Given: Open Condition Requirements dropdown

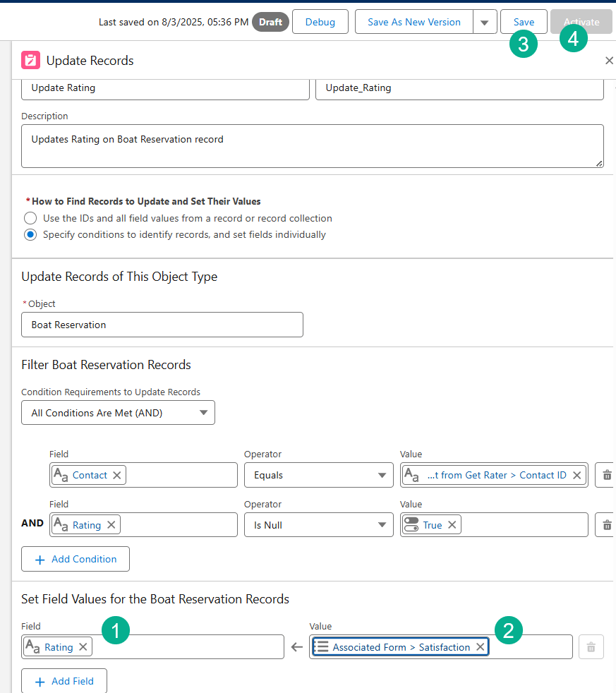Looking at the screenshot, I should 118,413.
